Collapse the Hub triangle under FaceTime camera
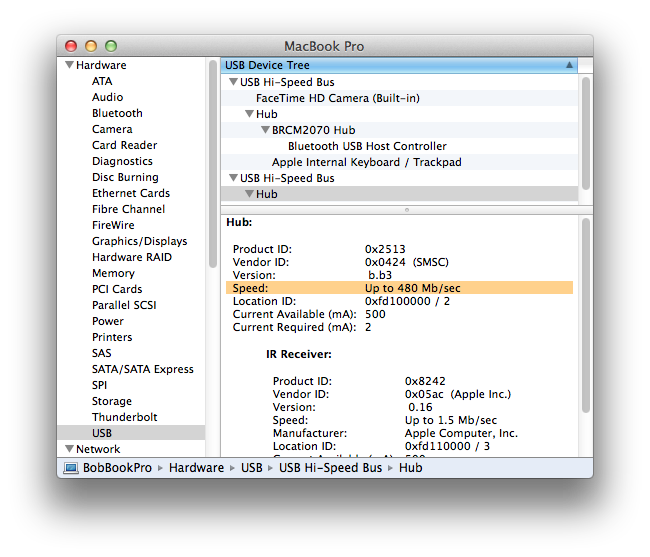 pos(249,114)
